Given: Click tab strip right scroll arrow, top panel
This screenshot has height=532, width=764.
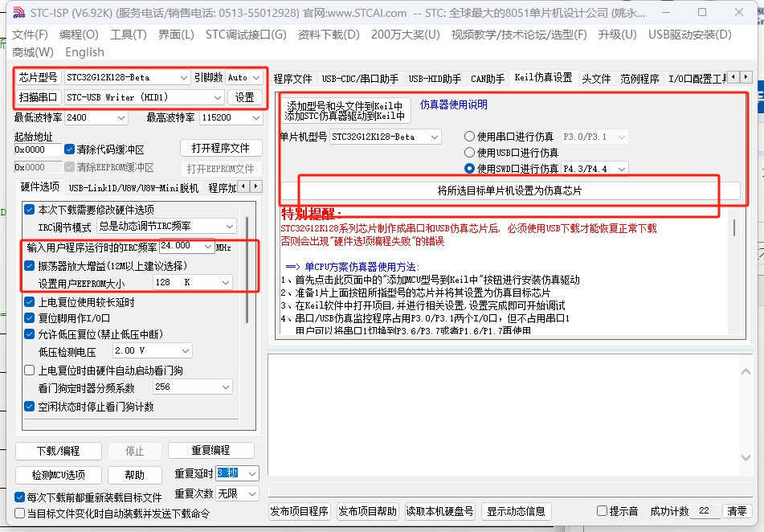Looking at the screenshot, I should pyautogui.click(x=746, y=76).
